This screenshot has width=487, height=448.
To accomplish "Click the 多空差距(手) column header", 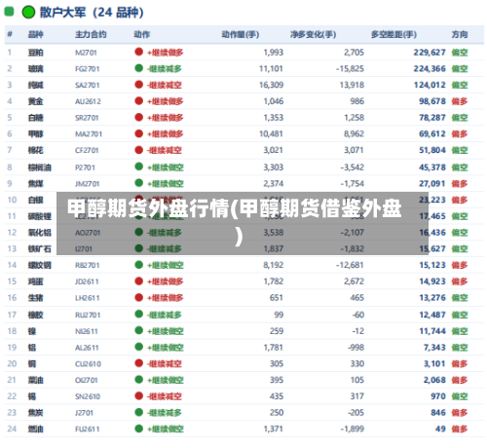I will (x=393, y=34).
